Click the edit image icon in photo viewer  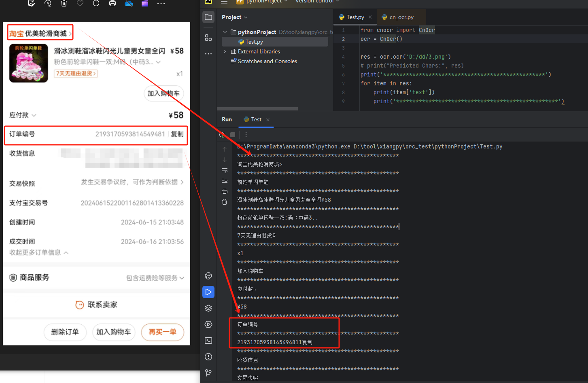coord(32,3)
